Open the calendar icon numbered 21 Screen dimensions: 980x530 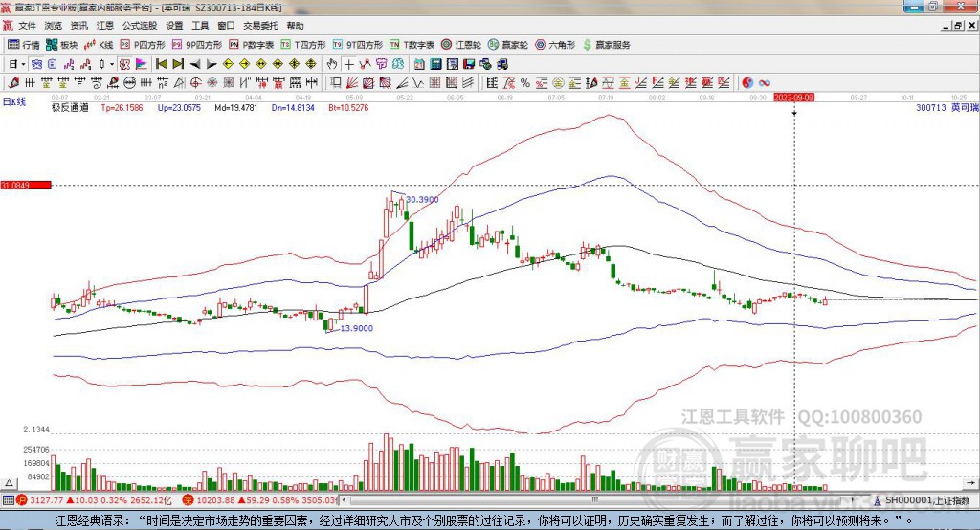419,64
